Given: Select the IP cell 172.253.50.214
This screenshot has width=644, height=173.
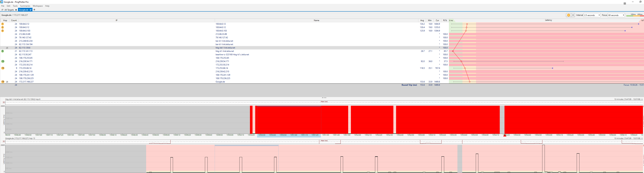Looking at the screenshot, I should point(26,65).
